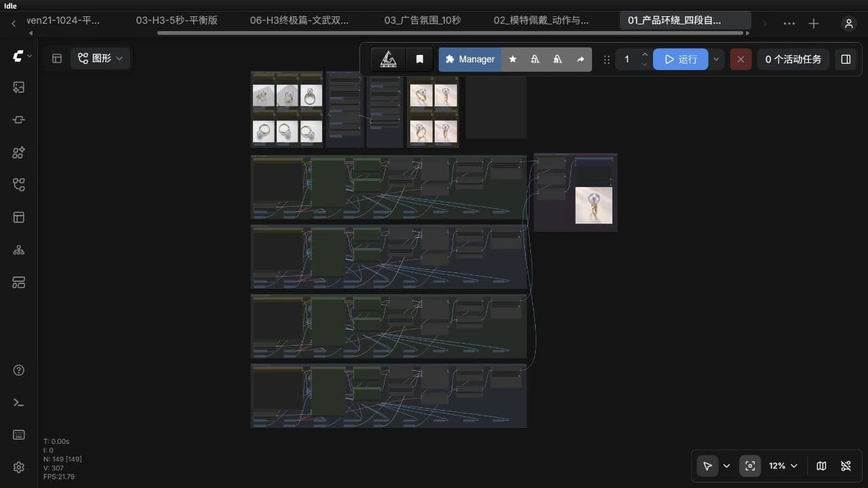Image resolution: width=868 pixels, height=488 pixels.
Task: Switch to 03-H3-5秒-平衡版 tab
Action: (x=177, y=20)
